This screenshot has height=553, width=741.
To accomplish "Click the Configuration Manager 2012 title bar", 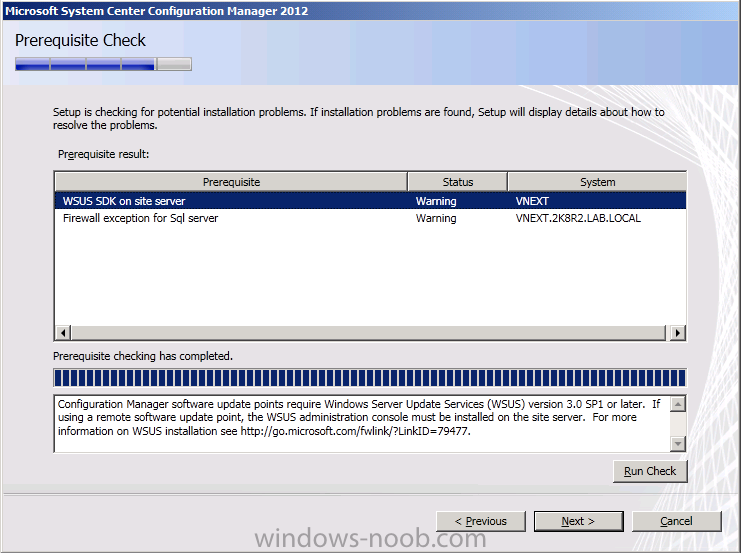I will (370, 10).
